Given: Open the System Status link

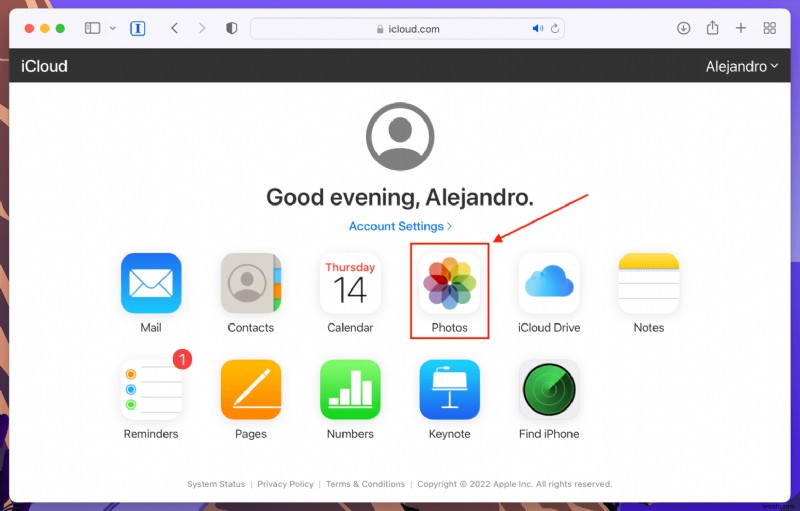Looking at the screenshot, I should [x=216, y=484].
